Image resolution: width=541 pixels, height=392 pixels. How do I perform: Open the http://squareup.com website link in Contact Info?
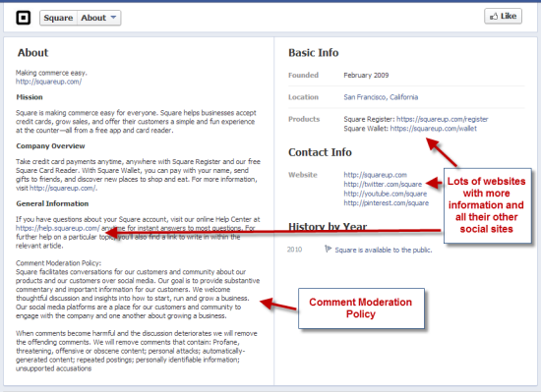(x=375, y=175)
